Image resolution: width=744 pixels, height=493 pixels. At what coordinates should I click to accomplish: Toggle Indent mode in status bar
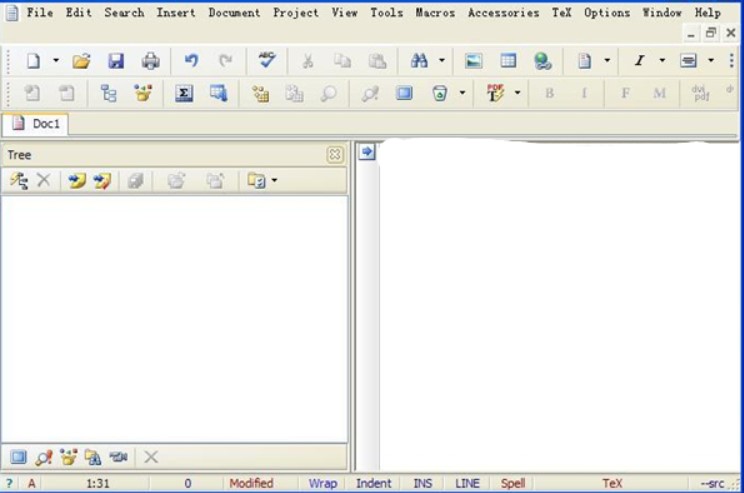tap(374, 483)
